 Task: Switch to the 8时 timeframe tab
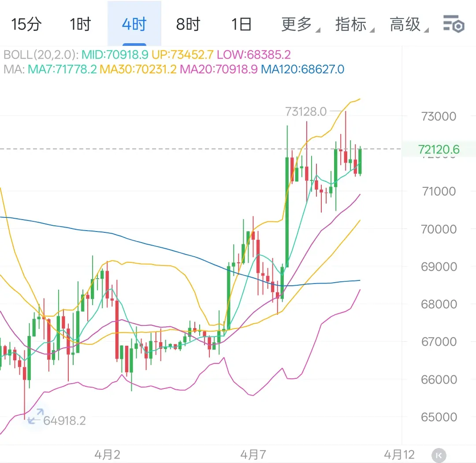point(188,24)
